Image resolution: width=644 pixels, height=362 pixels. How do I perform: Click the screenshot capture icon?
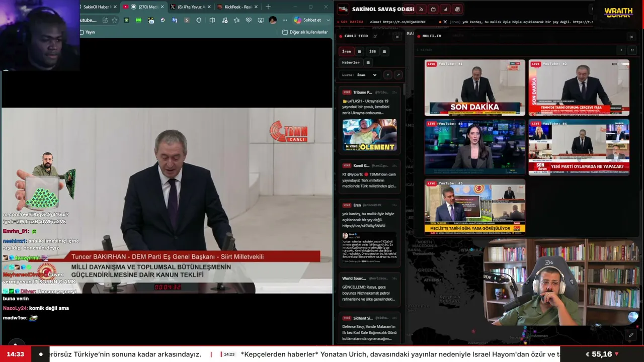coord(261,20)
